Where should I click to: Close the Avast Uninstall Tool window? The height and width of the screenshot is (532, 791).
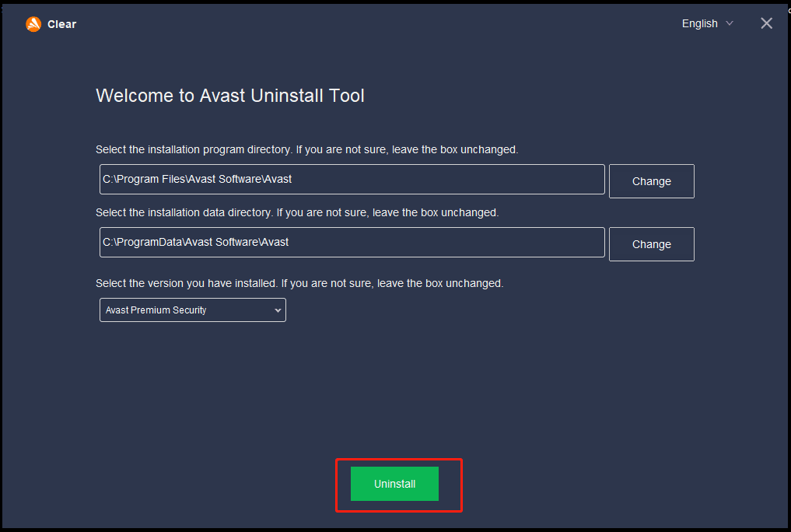click(x=766, y=23)
